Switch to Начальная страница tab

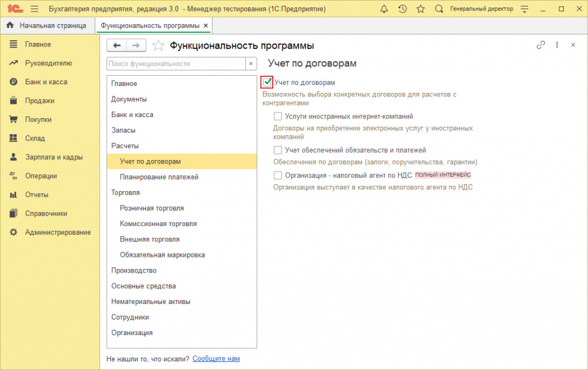(x=48, y=25)
